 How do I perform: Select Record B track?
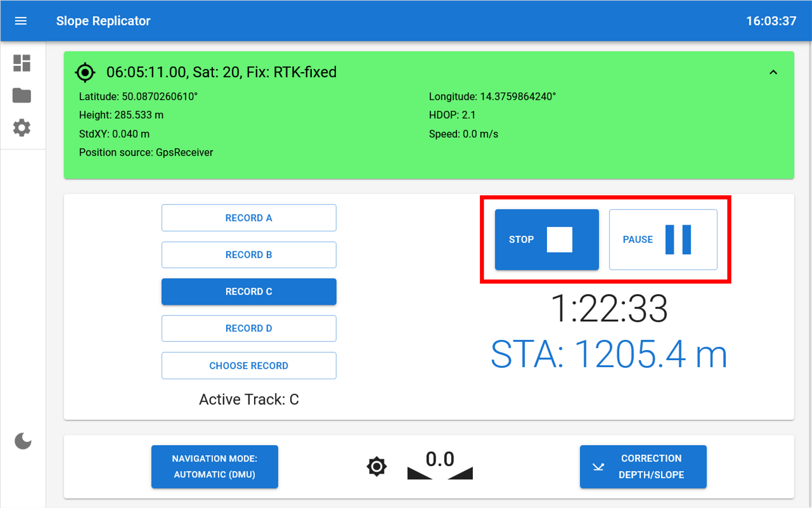pyautogui.click(x=249, y=255)
